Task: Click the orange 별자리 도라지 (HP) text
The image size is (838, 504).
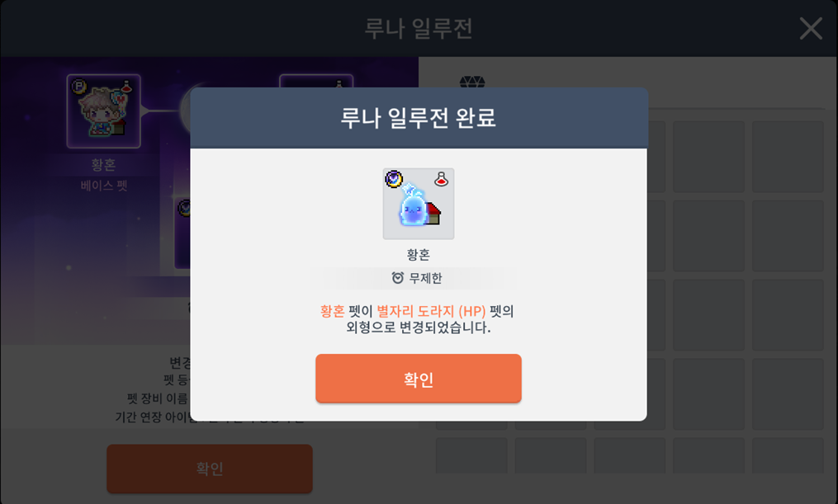Action: pyautogui.click(x=431, y=311)
